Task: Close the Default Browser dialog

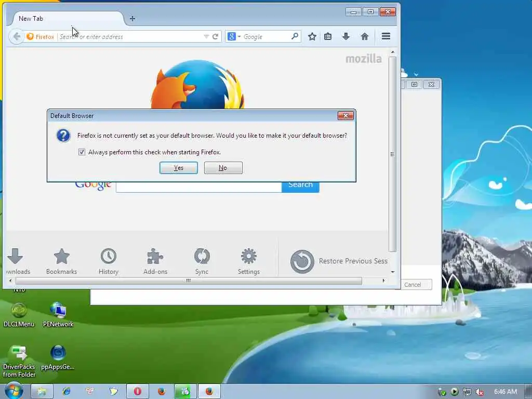Action: 345,116
